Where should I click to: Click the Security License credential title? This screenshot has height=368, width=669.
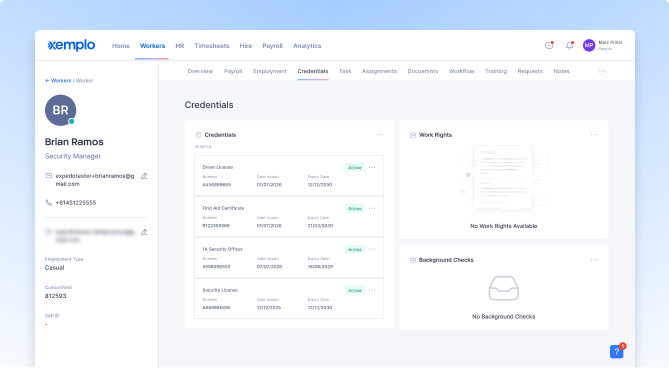pos(220,290)
